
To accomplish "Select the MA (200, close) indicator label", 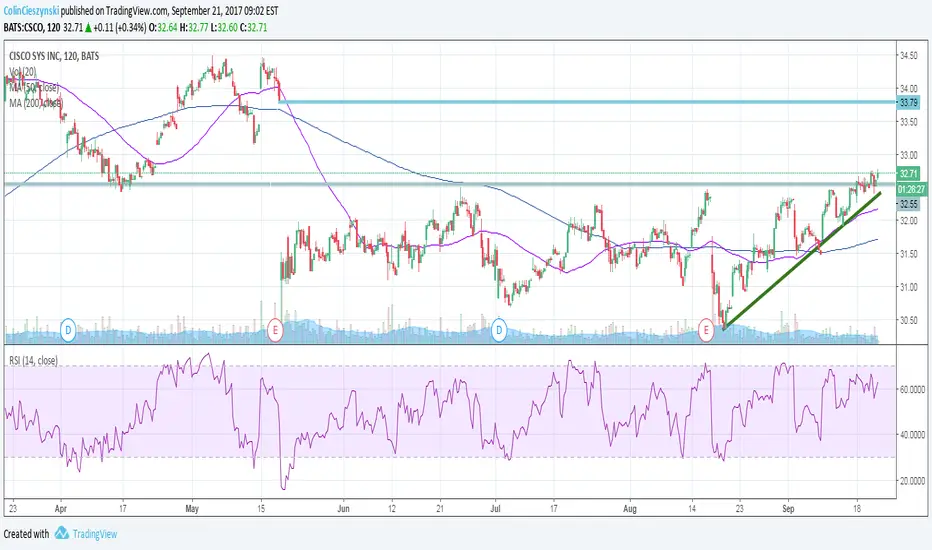I will coord(36,103).
